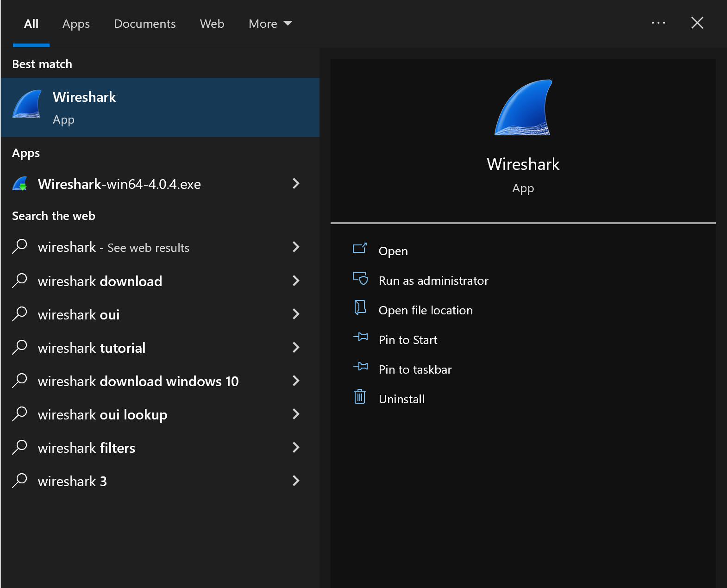Viewport: 727px width, 588px height.
Task: Close the search panel with X
Action: tap(697, 23)
